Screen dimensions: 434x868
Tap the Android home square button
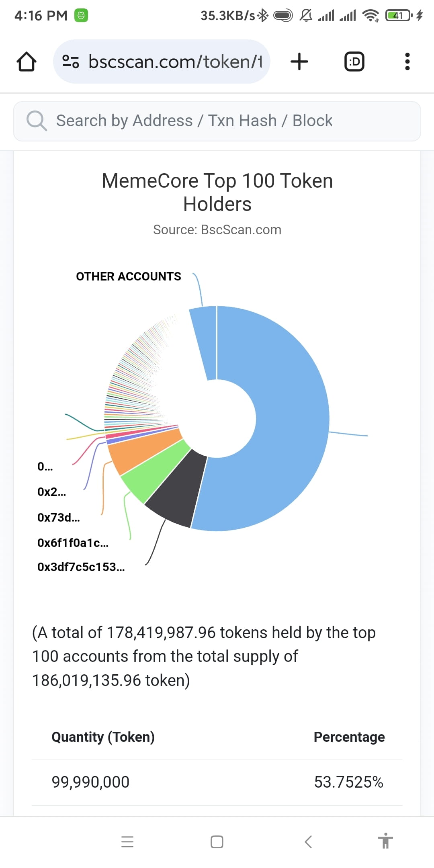tap(217, 841)
